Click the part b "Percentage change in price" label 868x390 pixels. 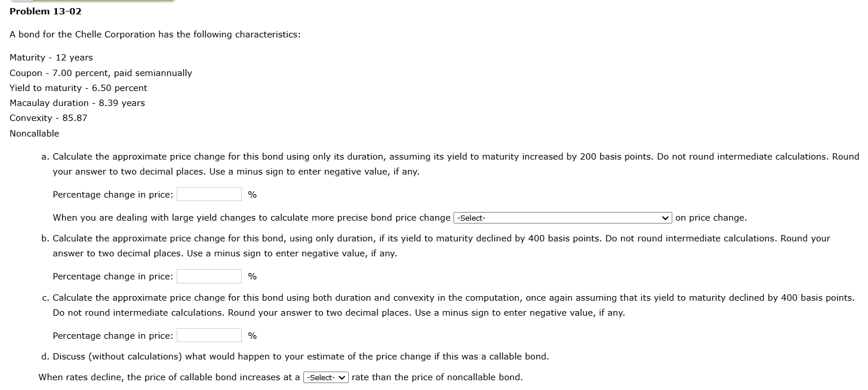(x=113, y=276)
